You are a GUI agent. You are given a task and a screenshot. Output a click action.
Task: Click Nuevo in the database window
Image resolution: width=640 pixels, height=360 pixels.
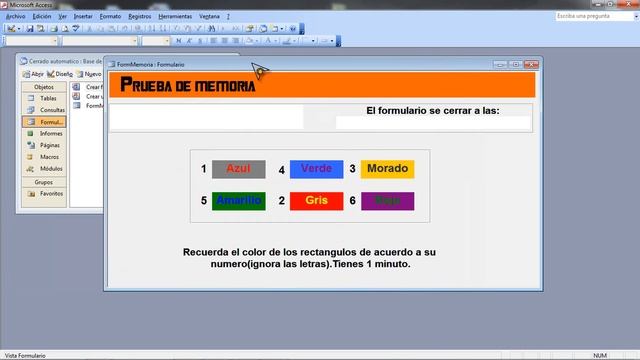tap(89, 74)
